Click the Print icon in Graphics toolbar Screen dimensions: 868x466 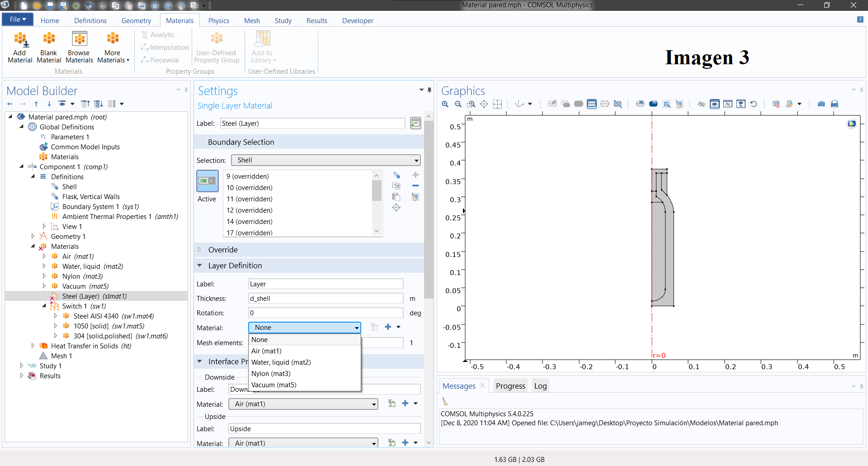(x=835, y=104)
